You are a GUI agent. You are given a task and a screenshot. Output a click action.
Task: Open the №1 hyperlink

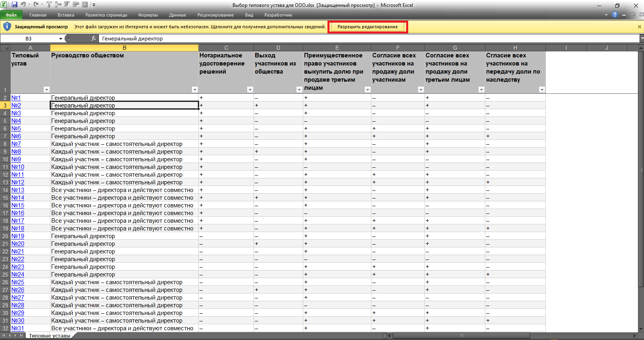pyautogui.click(x=16, y=98)
